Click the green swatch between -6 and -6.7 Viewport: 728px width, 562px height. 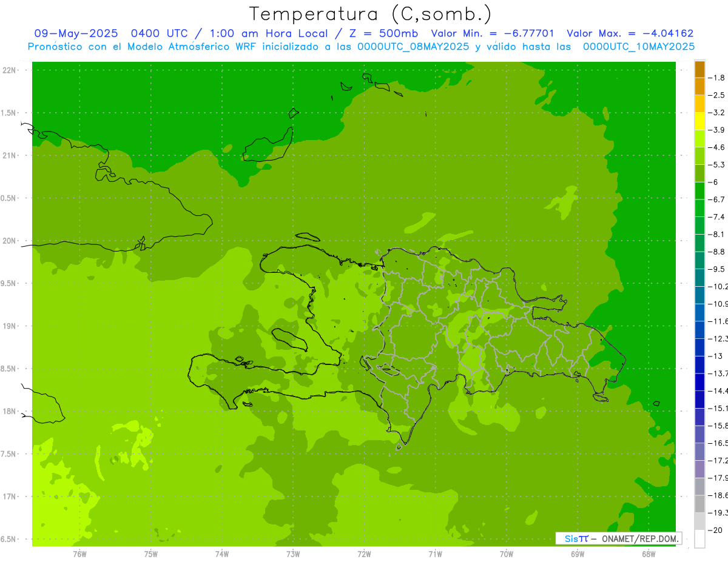[x=699, y=190]
